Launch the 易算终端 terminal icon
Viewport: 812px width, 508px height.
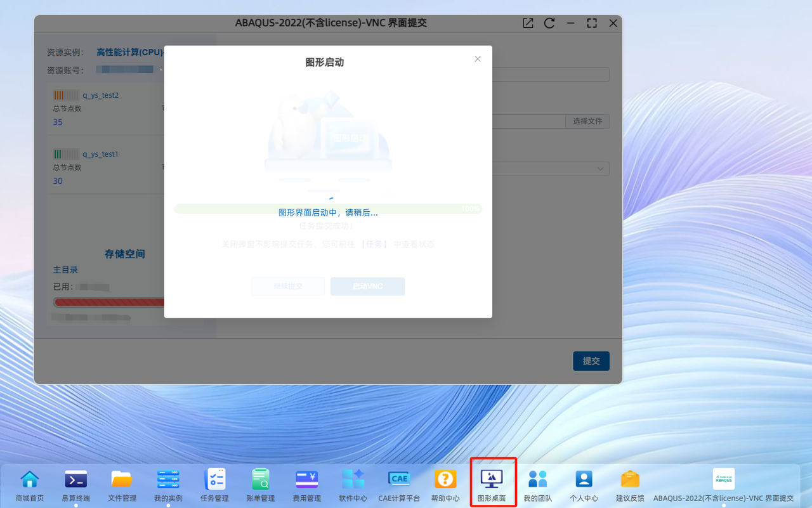click(76, 479)
